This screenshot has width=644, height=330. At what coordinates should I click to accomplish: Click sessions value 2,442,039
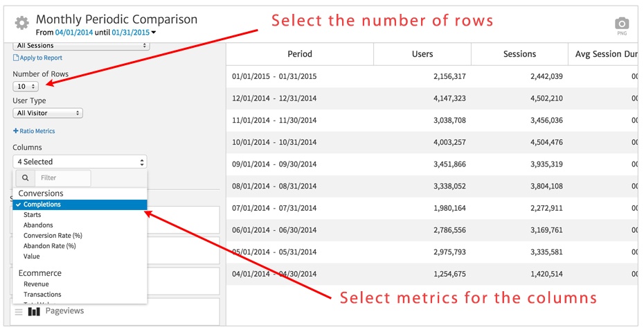[x=546, y=76]
